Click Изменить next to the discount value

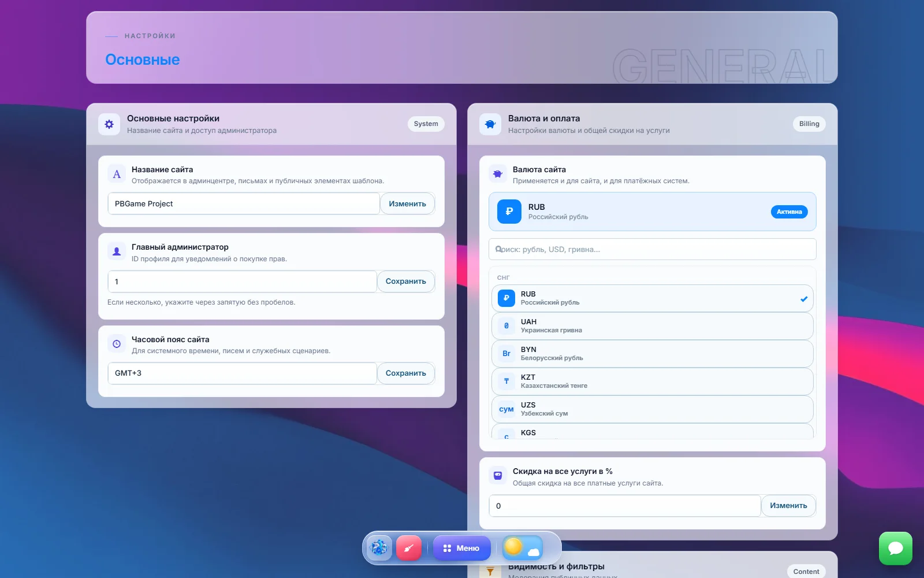coord(789,506)
